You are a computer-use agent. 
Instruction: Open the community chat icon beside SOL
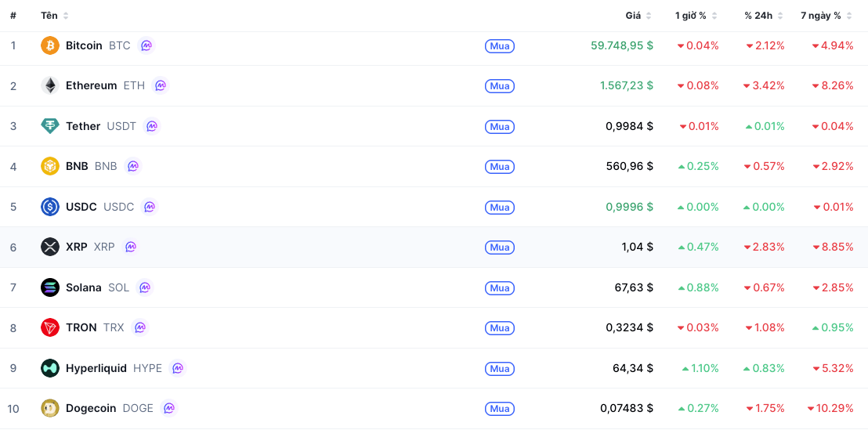tap(145, 287)
